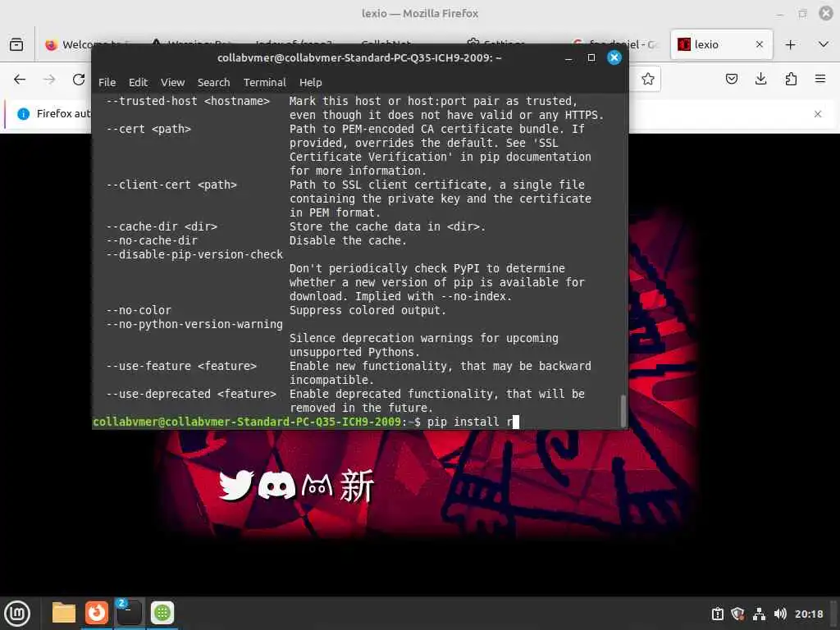The width and height of the screenshot is (840, 630).
Task: Open the green grid app in taskbar
Action: pos(162,613)
